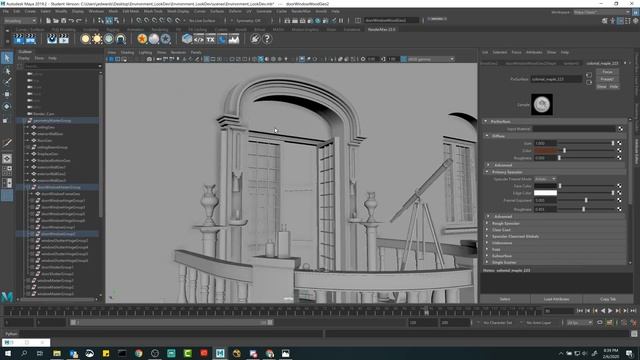Click map button for Input Material
Image resolution: width=640 pixels, height=360 pixels.
[x=620, y=129]
